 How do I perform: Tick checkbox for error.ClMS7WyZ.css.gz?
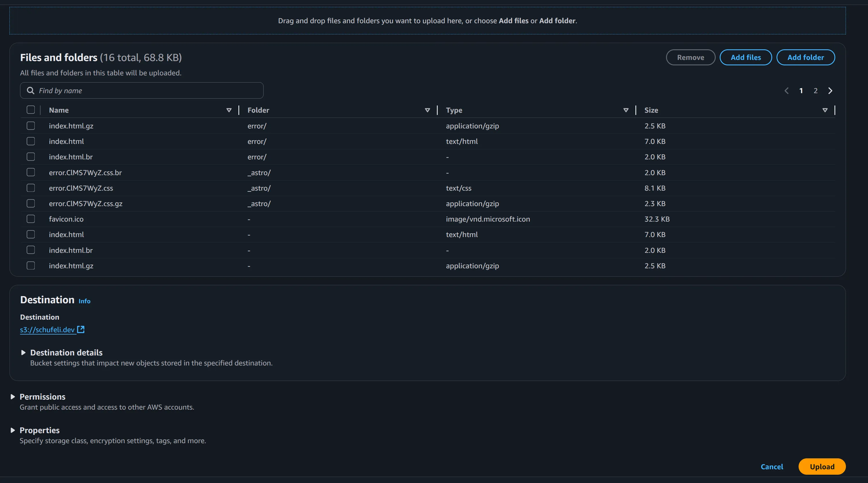point(31,204)
